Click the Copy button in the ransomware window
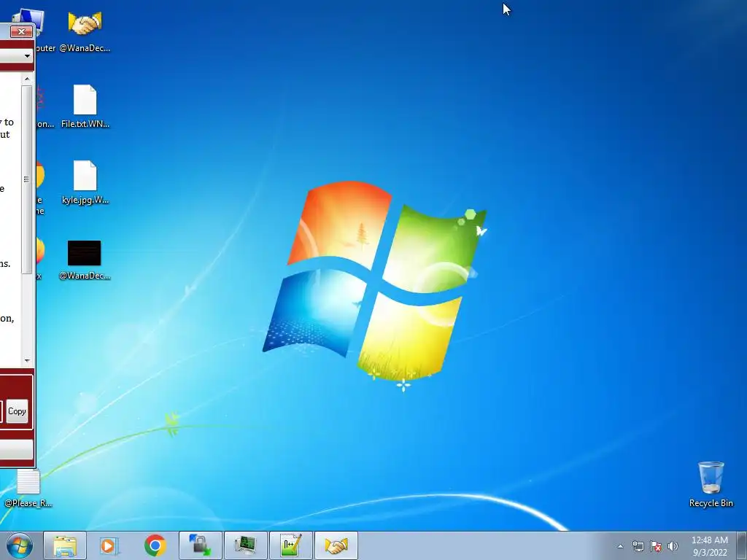The image size is (747, 560). click(x=18, y=411)
